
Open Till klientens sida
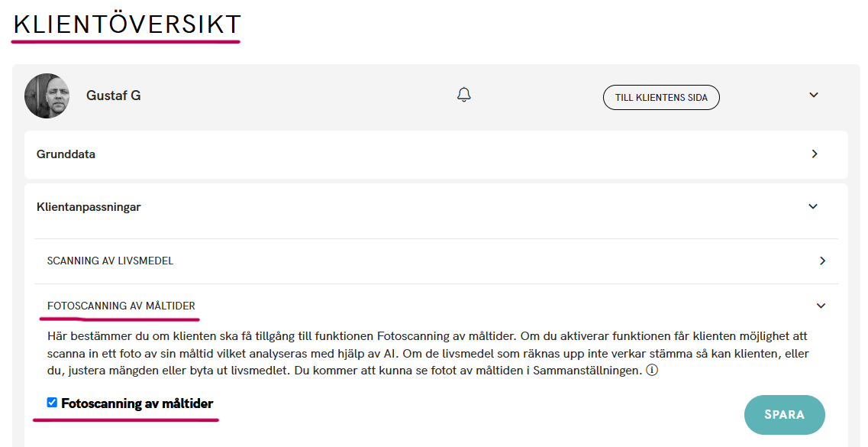(x=661, y=98)
